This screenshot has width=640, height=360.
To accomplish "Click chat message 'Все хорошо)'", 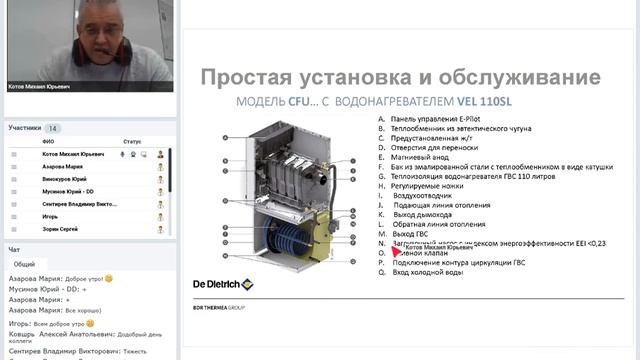I will tap(55, 310).
